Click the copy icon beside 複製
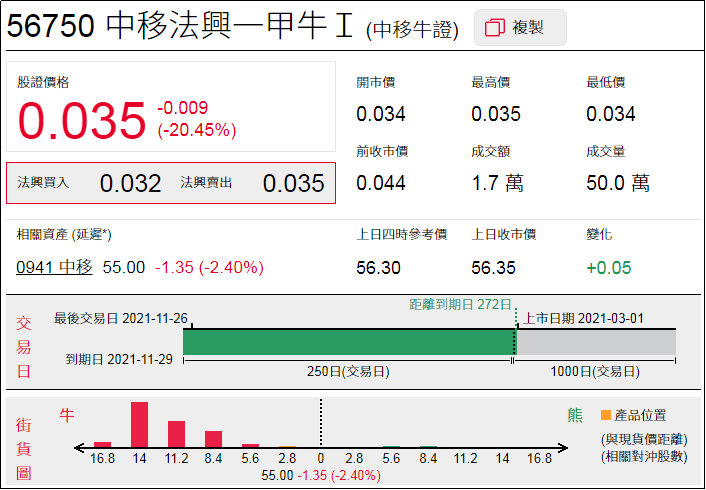The width and height of the screenshot is (706, 490). 495,27
